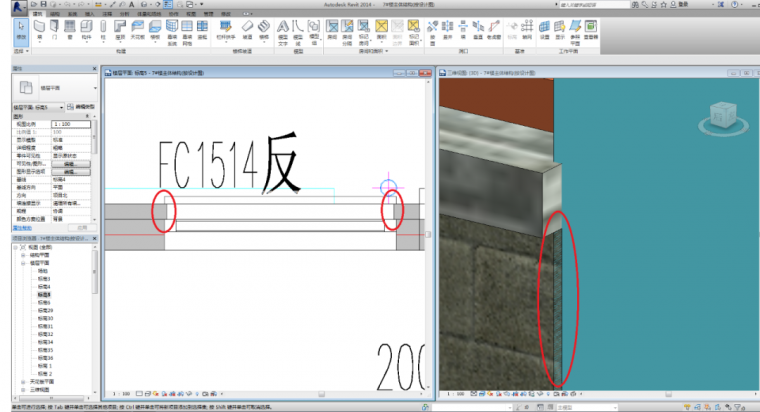
Task: Switch to the 插入 ribbon tab
Action: click(90, 14)
